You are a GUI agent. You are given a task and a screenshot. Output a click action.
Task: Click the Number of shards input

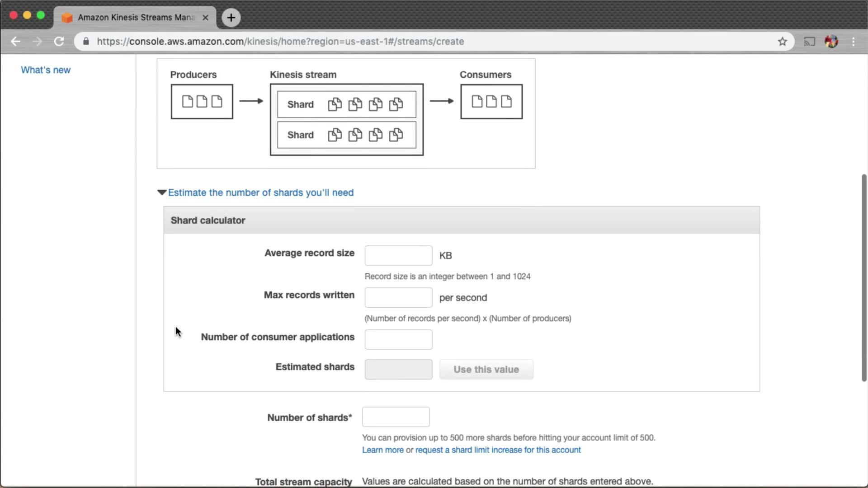(x=396, y=417)
